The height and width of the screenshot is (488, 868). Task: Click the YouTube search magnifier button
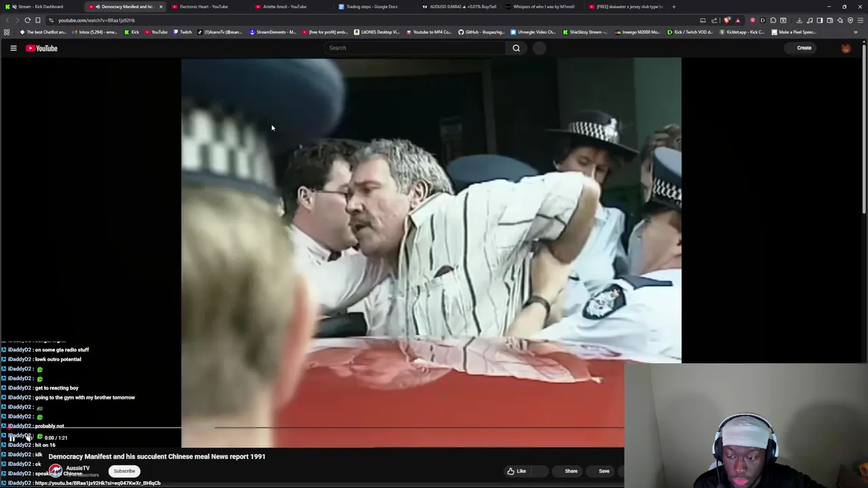point(516,48)
